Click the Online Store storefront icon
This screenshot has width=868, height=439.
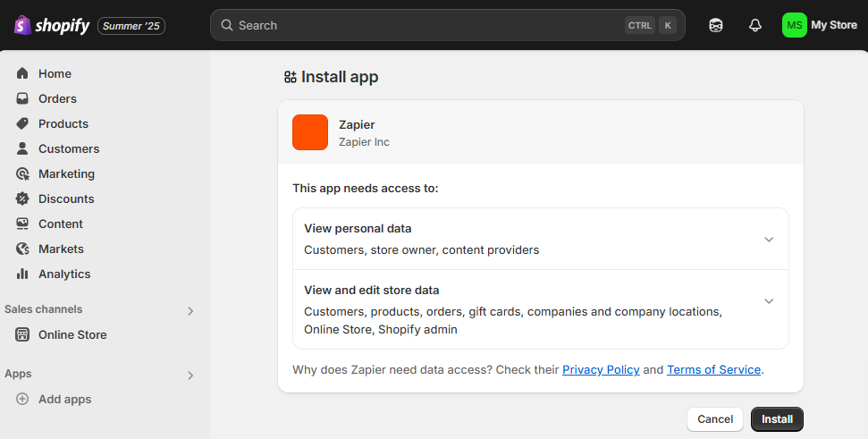[22, 334]
